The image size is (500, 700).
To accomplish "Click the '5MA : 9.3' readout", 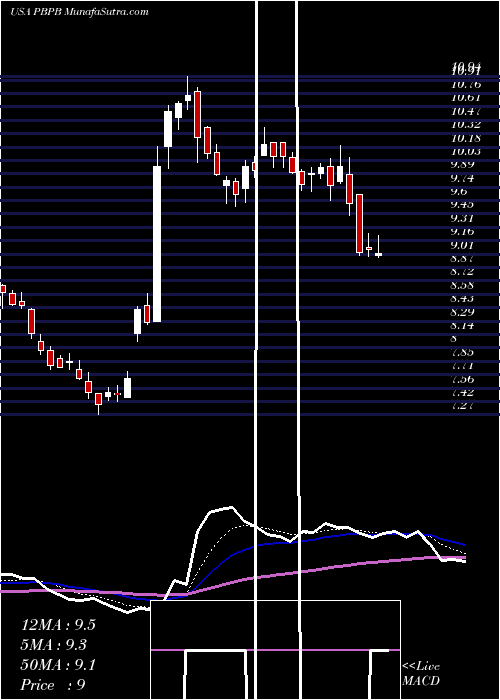I will 54,645.
